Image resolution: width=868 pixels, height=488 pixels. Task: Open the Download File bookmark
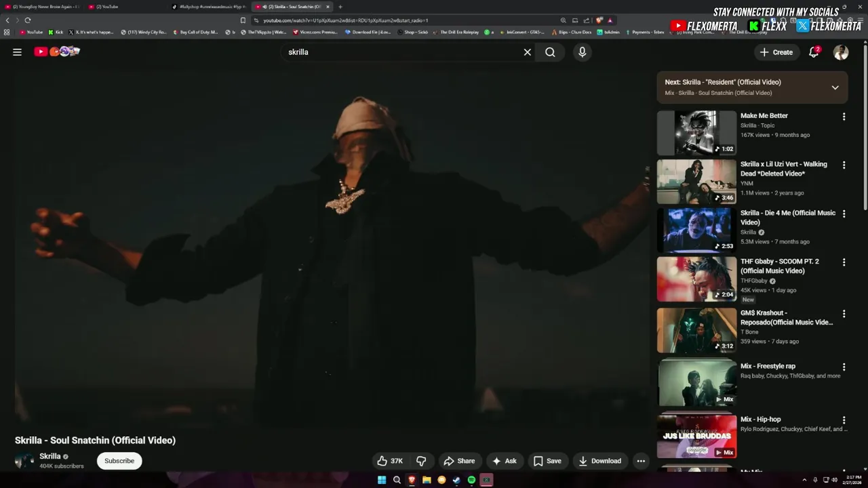coord(368,32)
